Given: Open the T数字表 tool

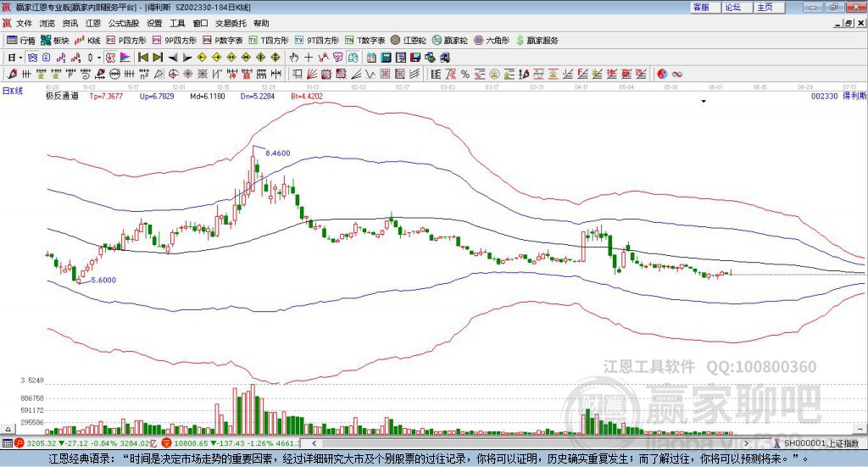Looking at the screenshot, I should click(364, 41).
